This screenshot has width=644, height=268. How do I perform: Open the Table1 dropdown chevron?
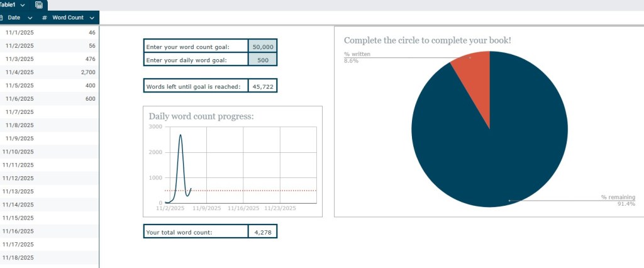[23, 4]
